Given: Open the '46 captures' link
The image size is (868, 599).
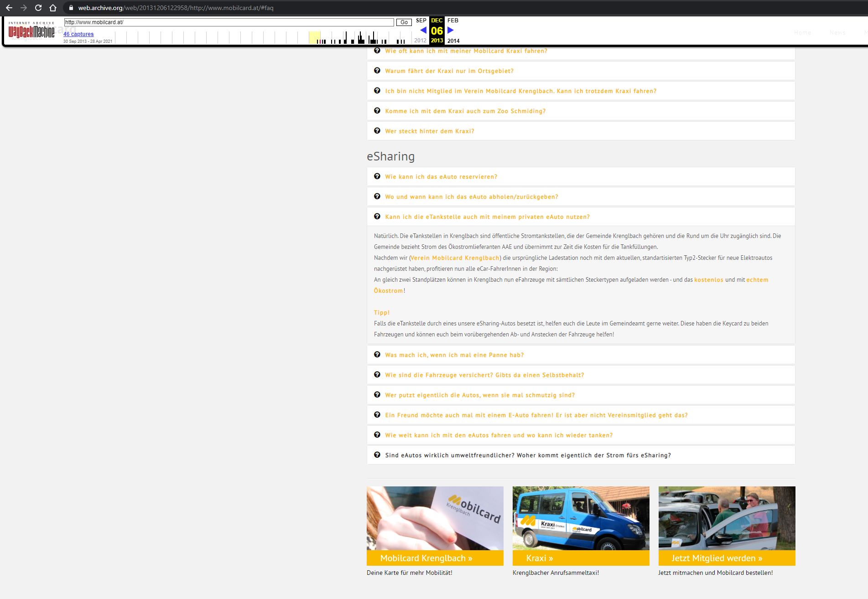Looking at the screenshot, I should tap(78, 34).
